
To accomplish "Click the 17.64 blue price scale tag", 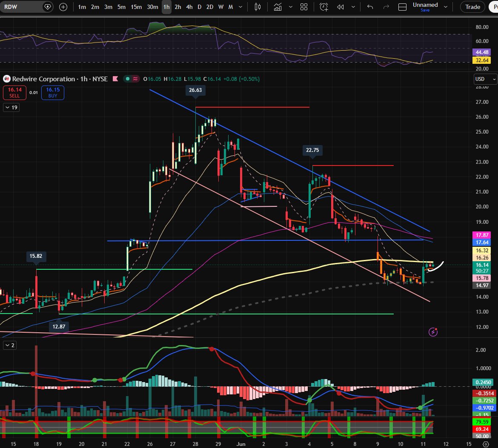I will [482, 243].
